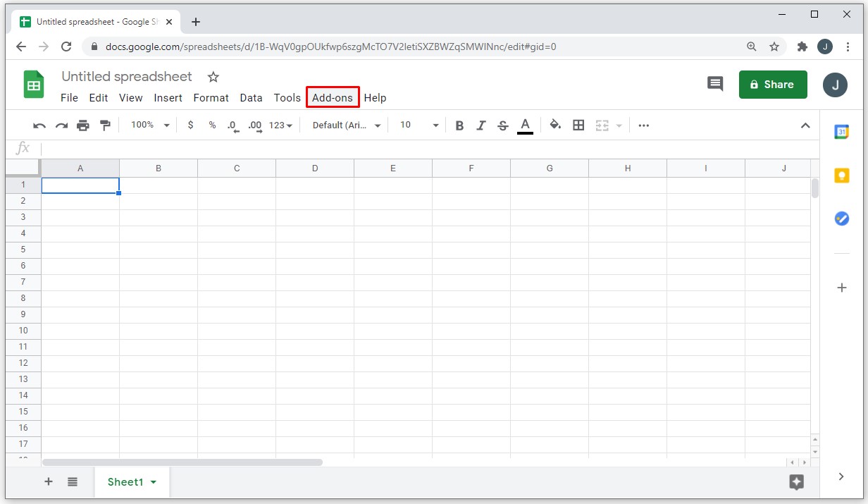This screenshot has width=868, height=504.
Task: Expand the 100% zoom dropdown
Action: click(x=151, y=125)
